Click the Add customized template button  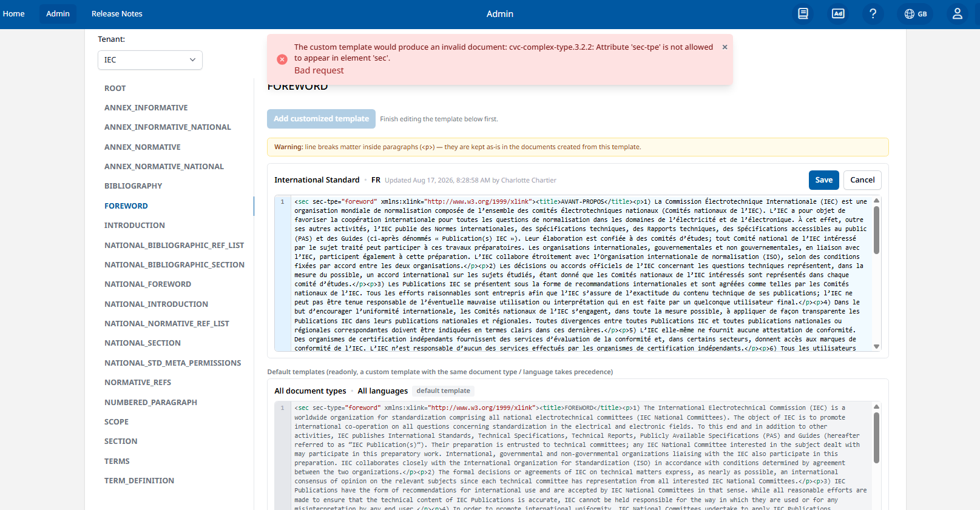[321, 119]
